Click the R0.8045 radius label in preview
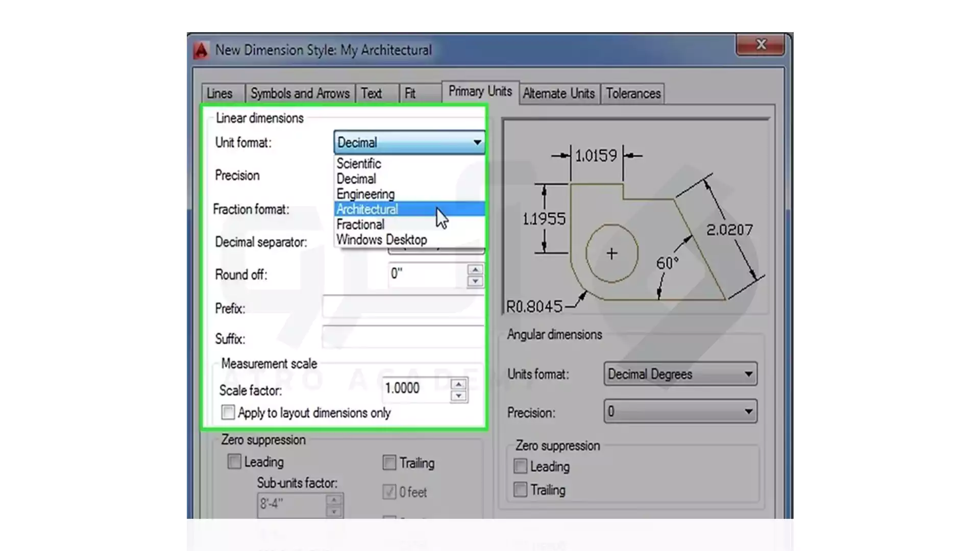 click(534, 307)
